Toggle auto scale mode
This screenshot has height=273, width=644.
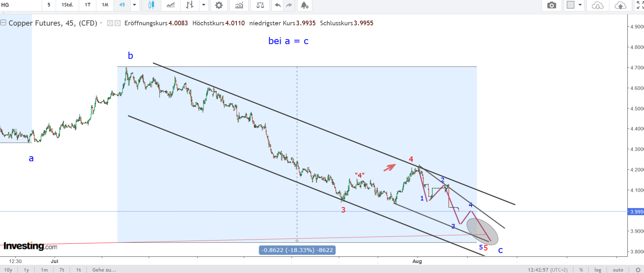coord(618,270)
